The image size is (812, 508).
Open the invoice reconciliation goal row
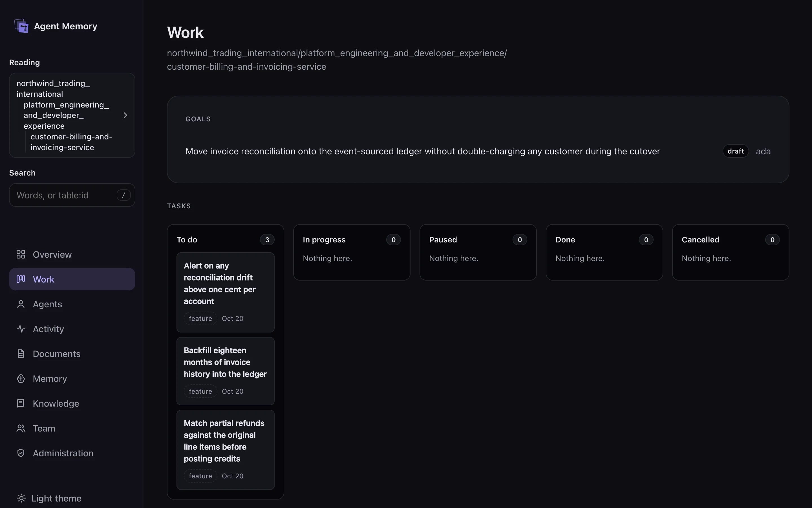pos(478,151)
